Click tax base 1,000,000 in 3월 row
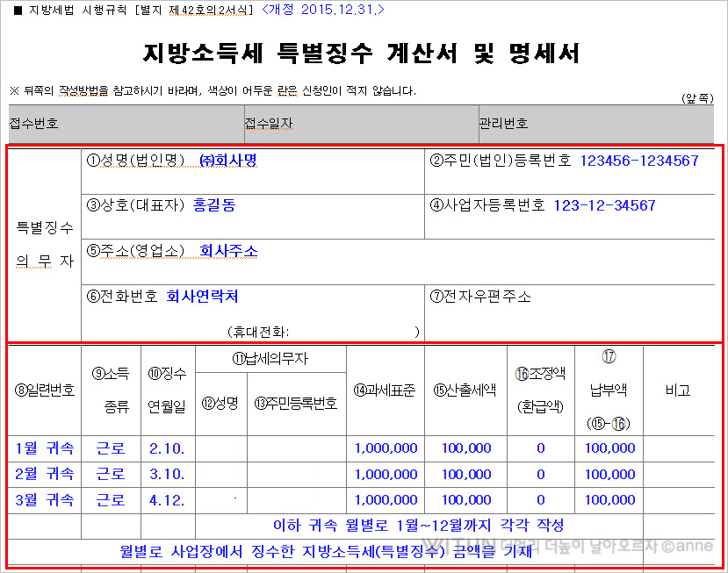This screenshot has width=728, height=573. 386,500
